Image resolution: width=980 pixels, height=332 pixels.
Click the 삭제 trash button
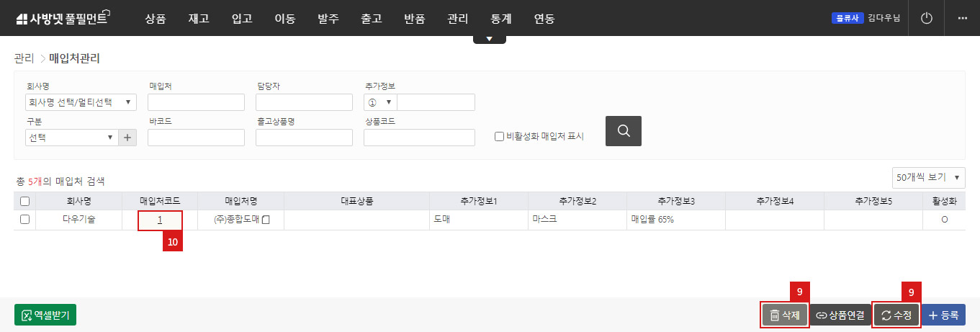coord(785,315)
